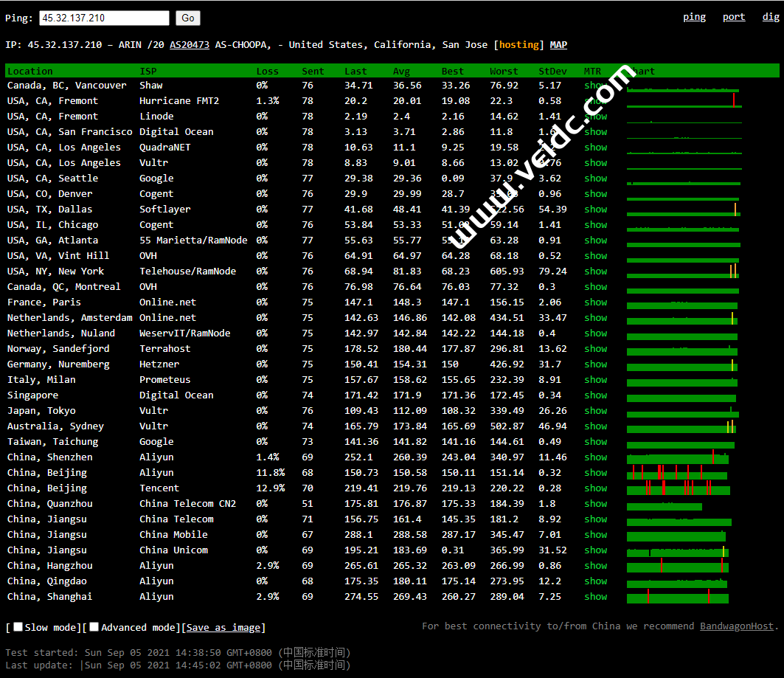Open the MAP link
This screenshot has height=678, width=784.
click(558, 45)
